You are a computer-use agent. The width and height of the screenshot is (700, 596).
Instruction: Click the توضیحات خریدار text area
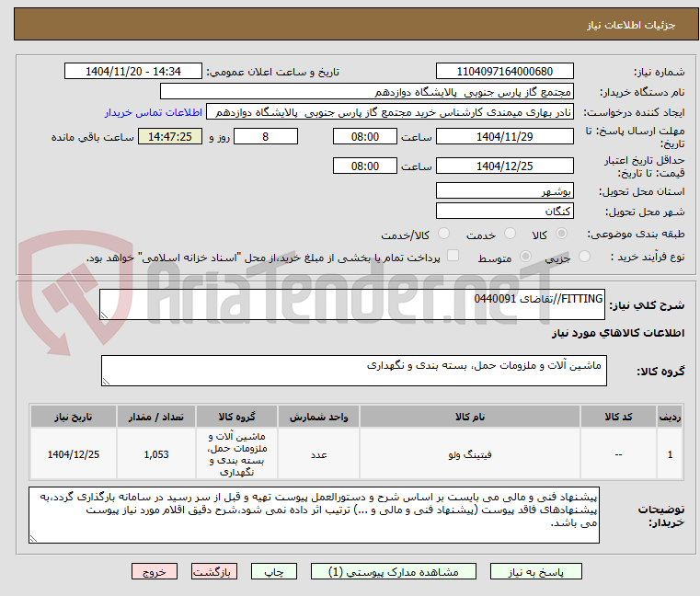pos(314,515)
